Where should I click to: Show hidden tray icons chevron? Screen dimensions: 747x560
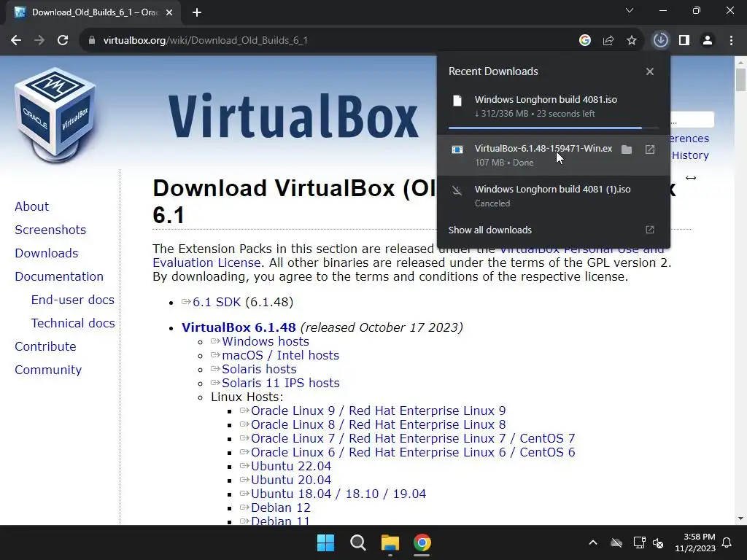[x=592, y=542]
